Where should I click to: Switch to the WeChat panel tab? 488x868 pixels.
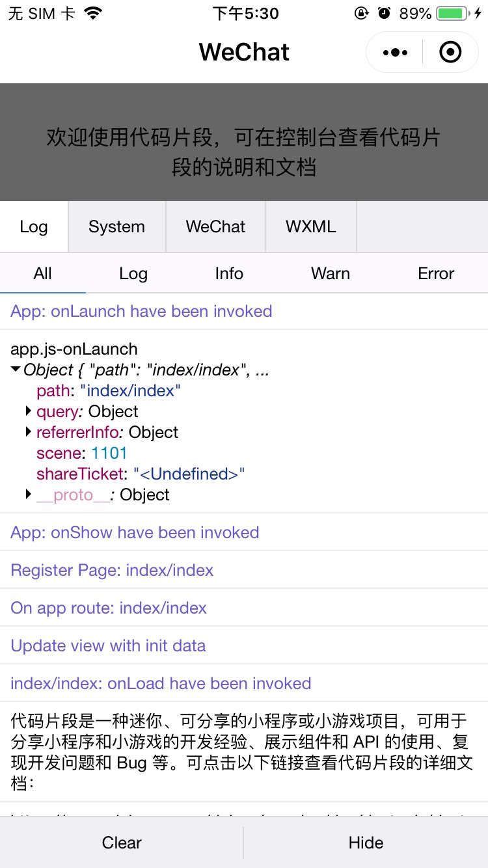pos(216,226)
